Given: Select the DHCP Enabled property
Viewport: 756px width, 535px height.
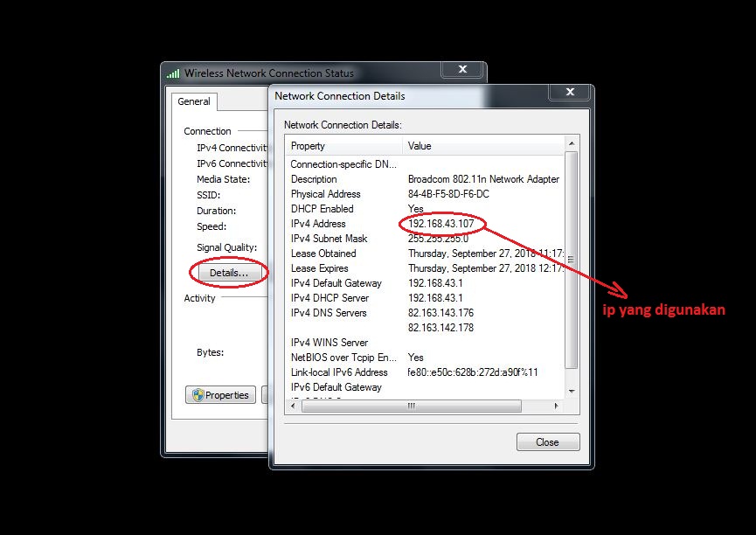Looking at the screenshot, I should tap(323, 210).
